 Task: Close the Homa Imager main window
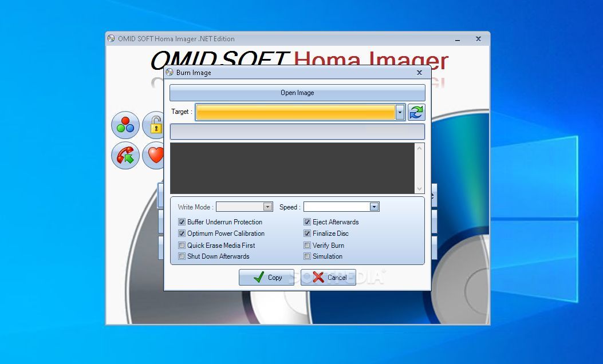[x=478, y=39]
